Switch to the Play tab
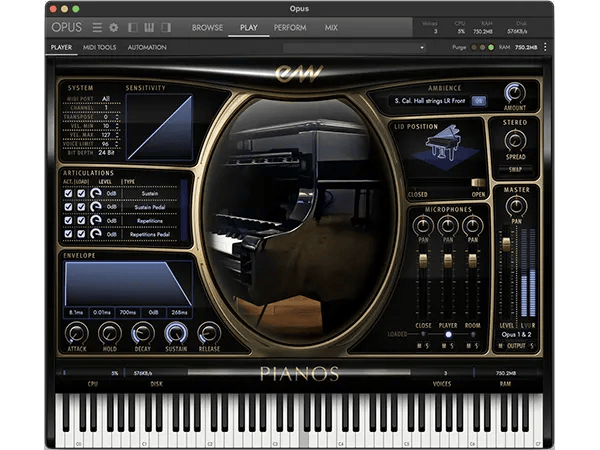The width and height of the screenshot is (600, 450). point(249,28)
